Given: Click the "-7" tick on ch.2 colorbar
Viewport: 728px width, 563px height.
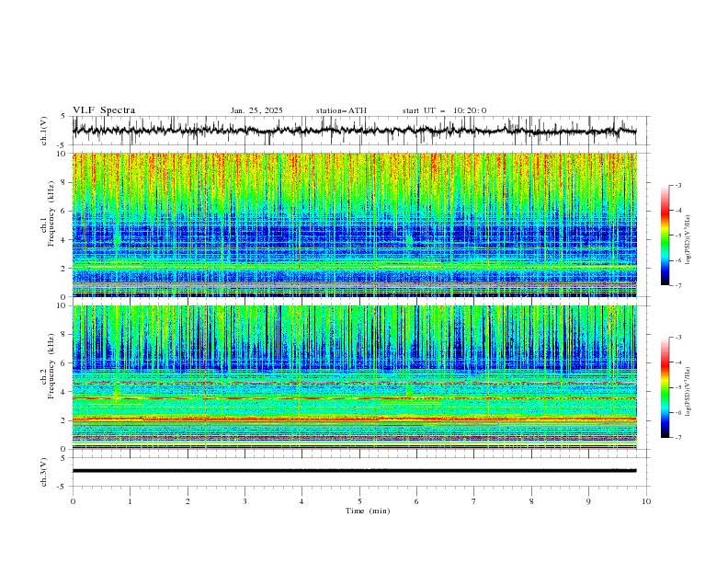Looking at the screenshot, I should 677,437.
